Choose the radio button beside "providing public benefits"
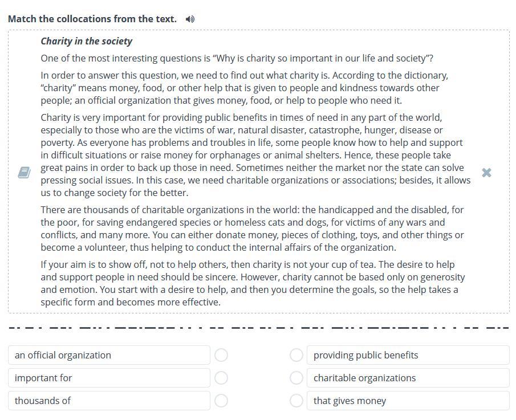This screenshot has height=420, width=516. (x=296, y=355)
